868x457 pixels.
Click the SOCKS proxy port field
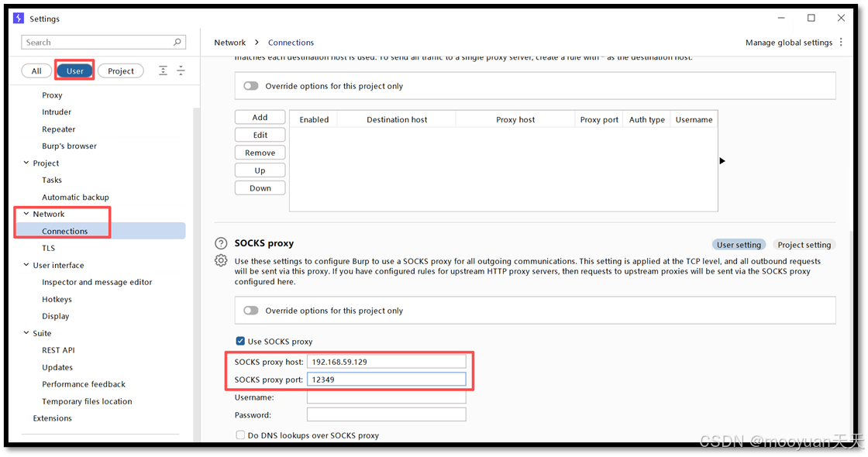click(x=387, y=380)
